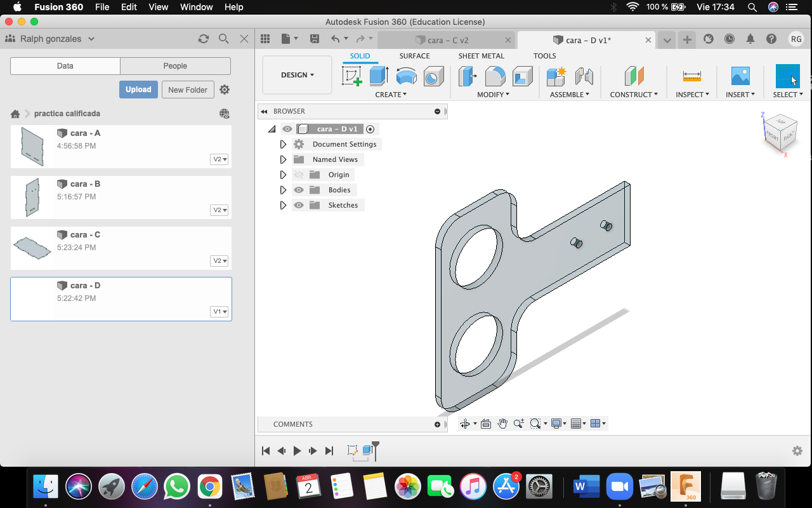Activate the cara - D v1 component radio

click(370, 129)
